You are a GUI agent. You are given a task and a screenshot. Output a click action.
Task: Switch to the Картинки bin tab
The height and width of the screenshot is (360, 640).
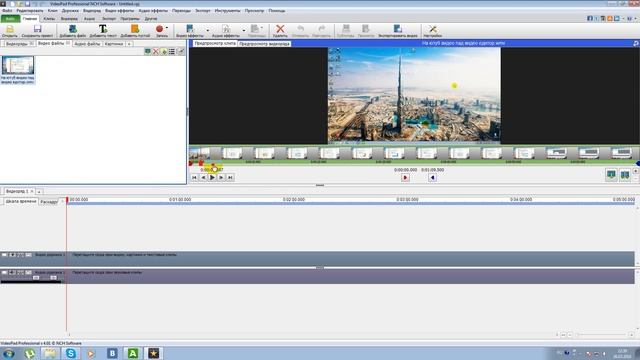[x=113, y=44]
